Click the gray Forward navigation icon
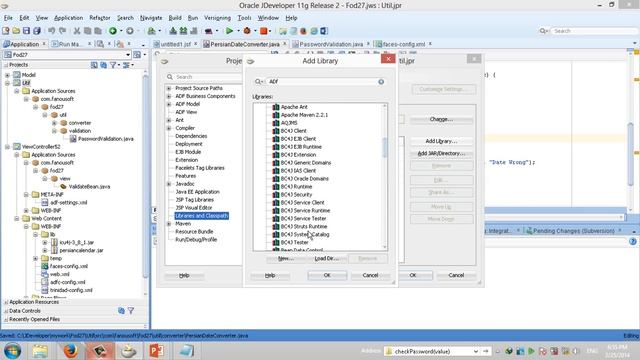The height and width of the screenshot is (360, 640). [x=130, y=31]
